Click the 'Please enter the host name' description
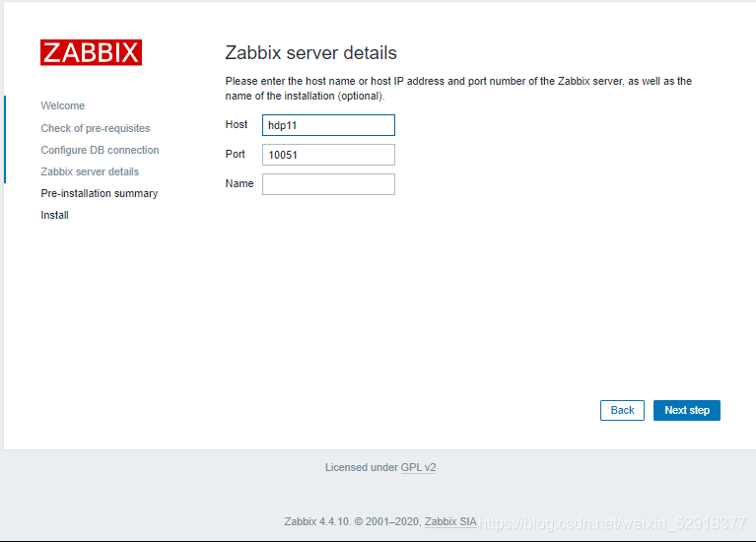This screenshot has height=542, width=756. pyautogui.click(x=458, y=89)
